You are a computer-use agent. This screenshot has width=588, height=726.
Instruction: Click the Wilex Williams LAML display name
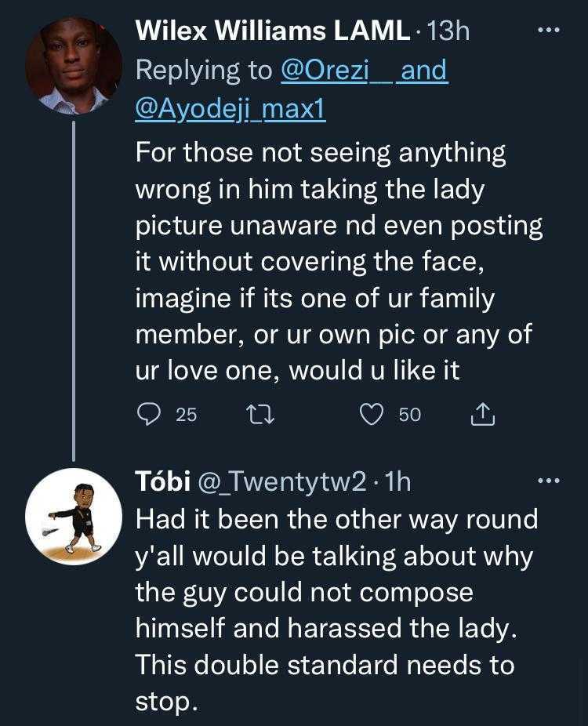tap(272, 31)
